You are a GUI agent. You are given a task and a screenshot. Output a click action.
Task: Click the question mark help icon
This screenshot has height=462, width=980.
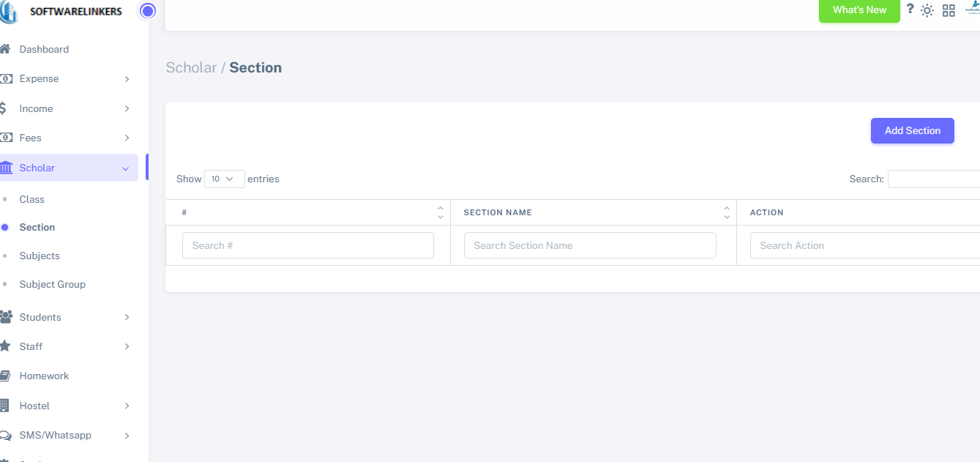(910, 9)
